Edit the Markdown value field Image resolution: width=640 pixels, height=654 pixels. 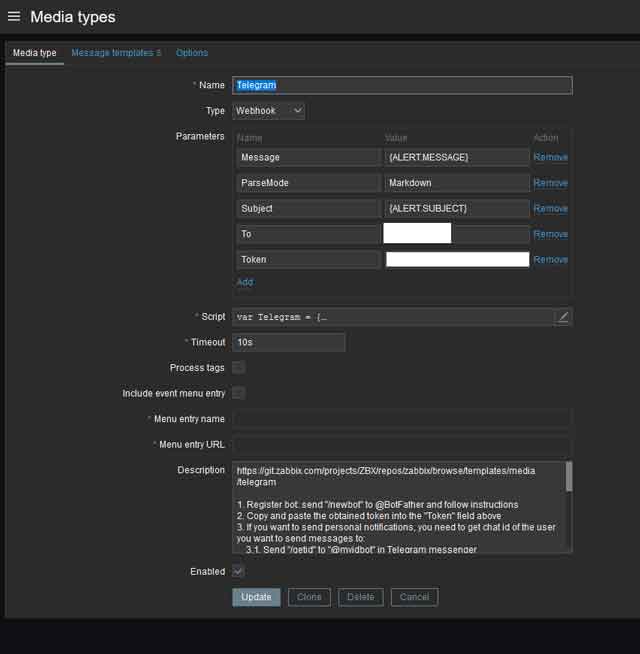tap(457, 183)
